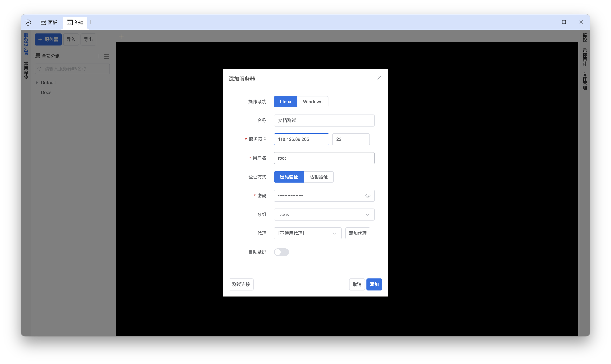Expand the Default server group

pyautogui.click(x=37, y=83)
